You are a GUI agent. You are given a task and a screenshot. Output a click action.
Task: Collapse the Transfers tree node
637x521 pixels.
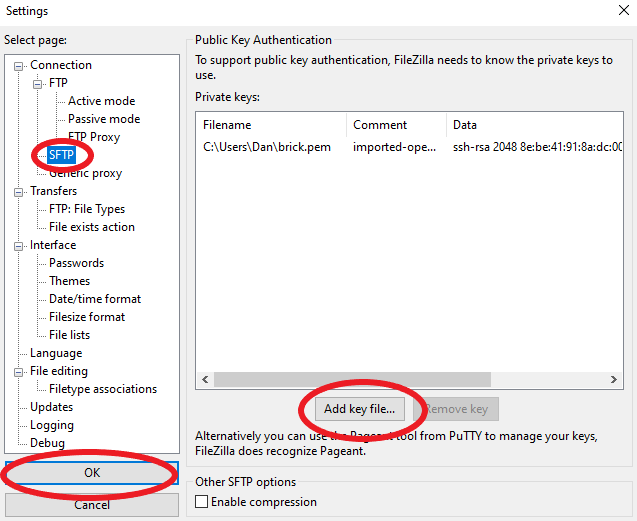pyautogui.click(x=18, y=192)
